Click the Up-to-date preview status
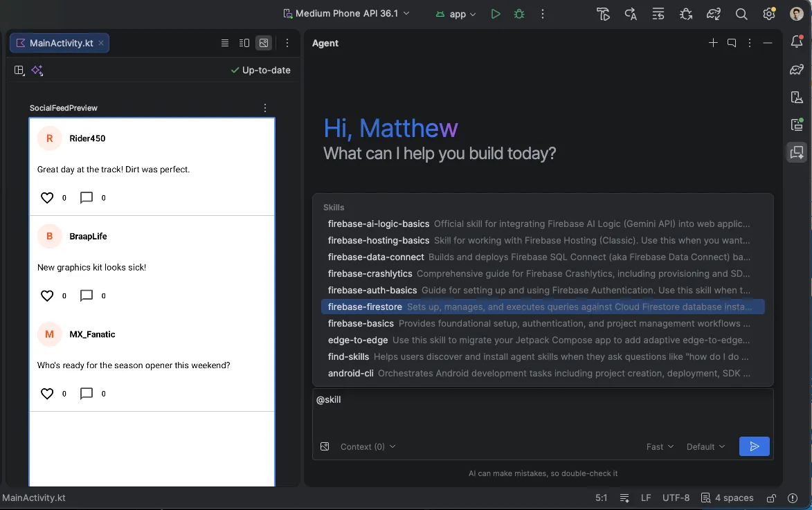The height and width of the screenshot is (510, 812). coord(260,70)
